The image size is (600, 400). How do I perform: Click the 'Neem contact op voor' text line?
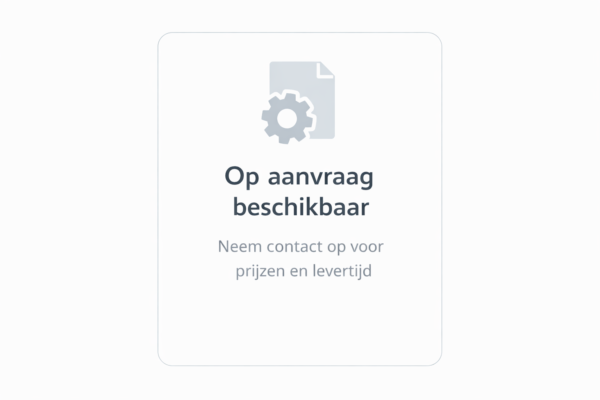[x=300, y=247]
